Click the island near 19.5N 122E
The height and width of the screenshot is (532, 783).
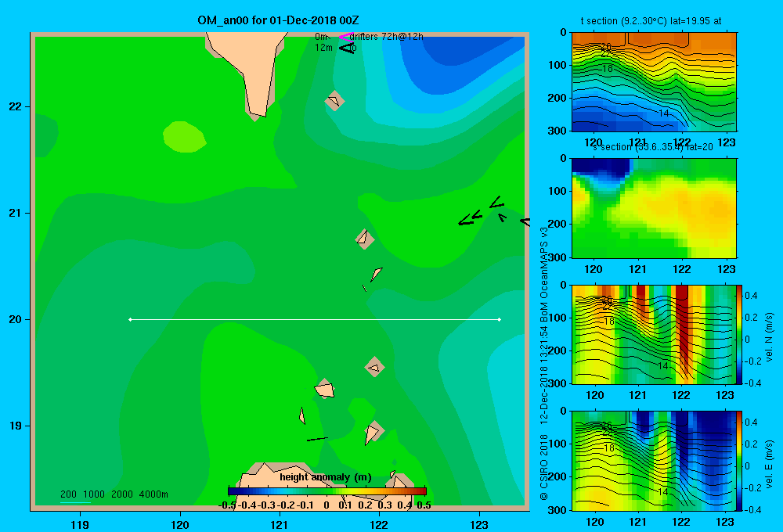[374, 367]
